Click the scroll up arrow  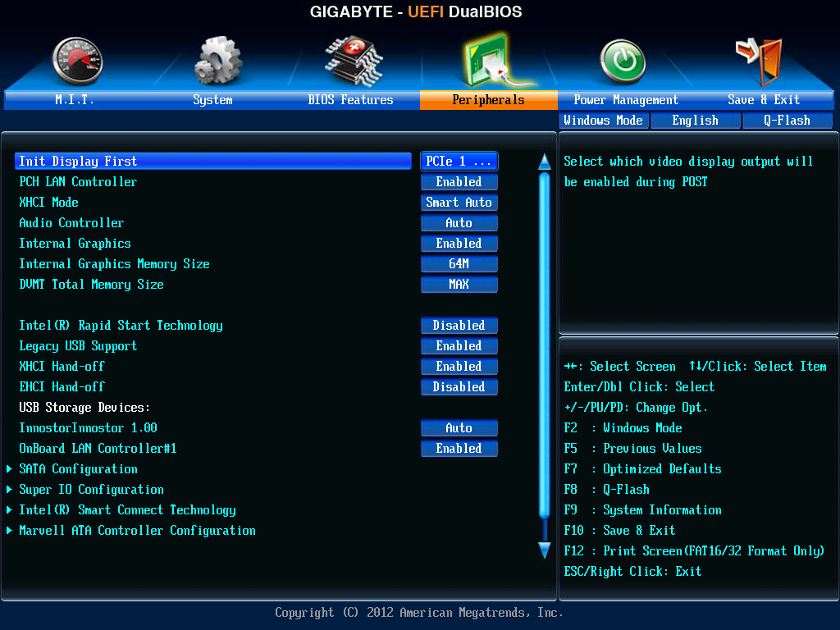point(545,162)
